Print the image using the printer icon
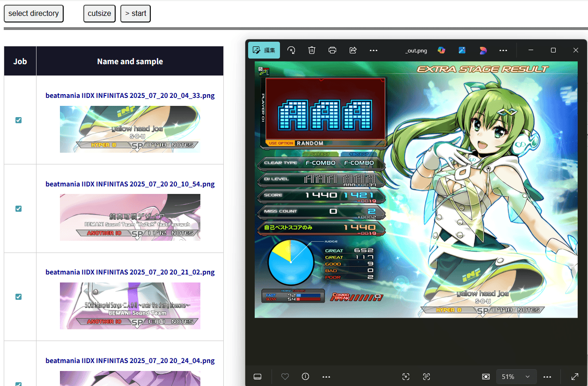This screenshot has height=386, width=588. [332, 50]
